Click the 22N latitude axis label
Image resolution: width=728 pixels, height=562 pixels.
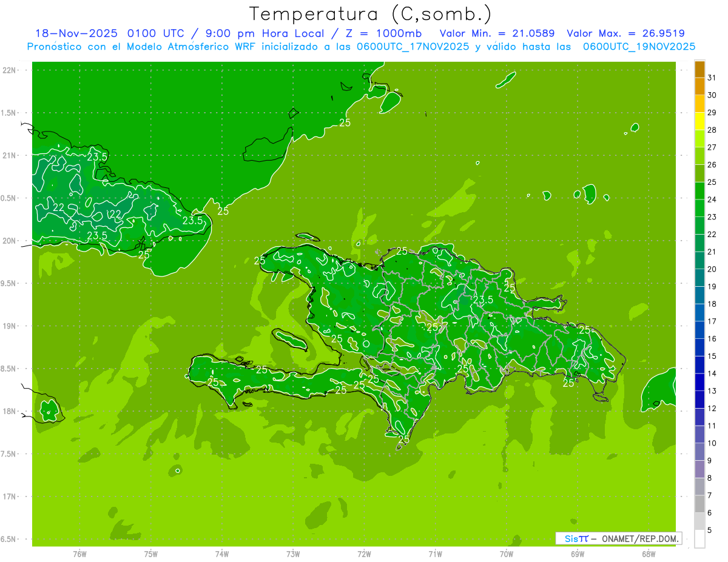pos(11,70)
